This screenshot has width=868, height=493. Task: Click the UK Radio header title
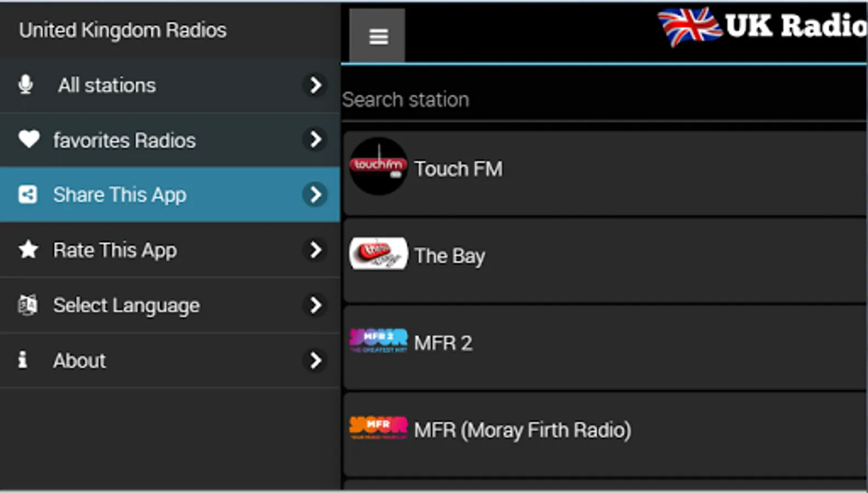[796, 26]
